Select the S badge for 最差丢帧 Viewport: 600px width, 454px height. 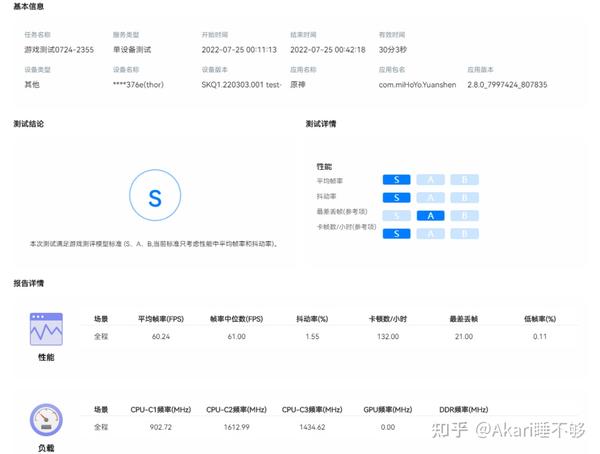[396, 216]
